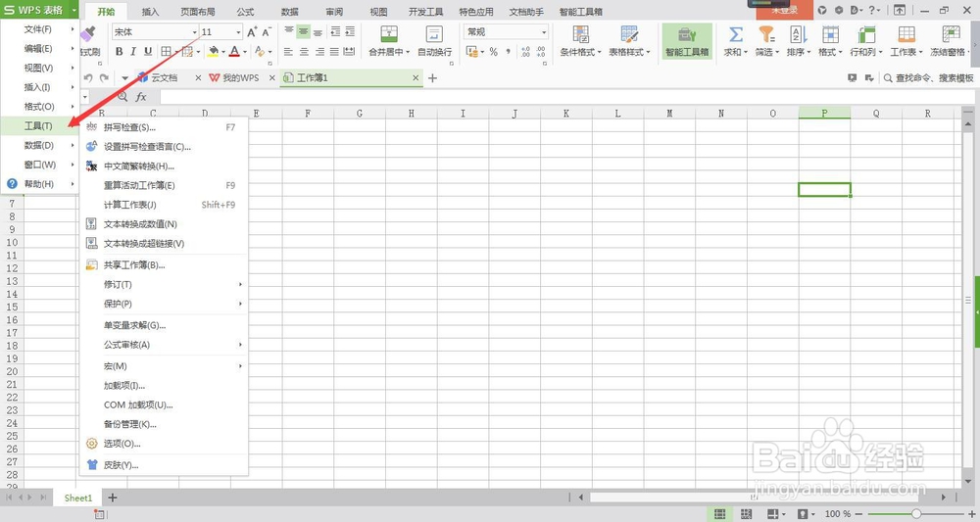The width and height of the screenshot is (980, 522).
Task: Open font color dropdown arrow
Action: click(245, 53)
